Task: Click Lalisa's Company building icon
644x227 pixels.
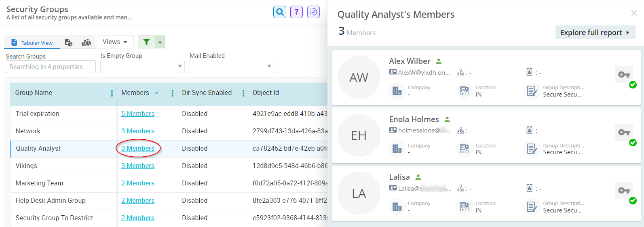Action: click(397, 207)
